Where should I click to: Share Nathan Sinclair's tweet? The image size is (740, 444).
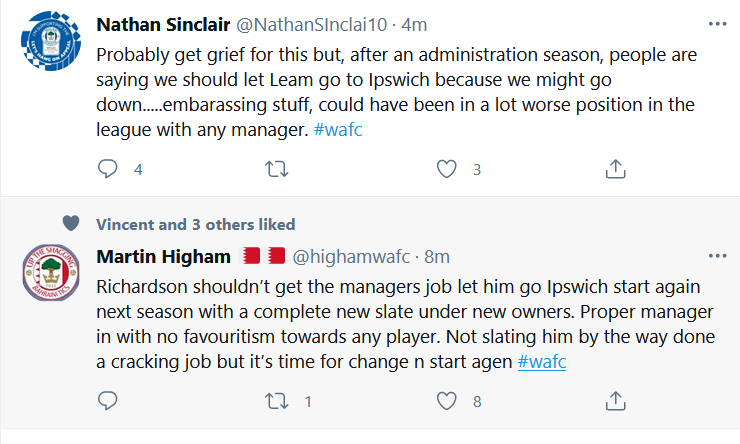point(616,170)
